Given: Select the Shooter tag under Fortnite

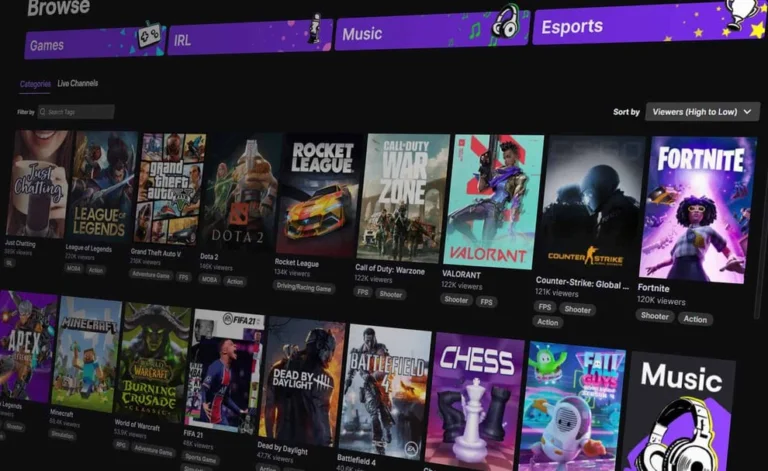Looking at the screenshot, I should tap(654, 316).
